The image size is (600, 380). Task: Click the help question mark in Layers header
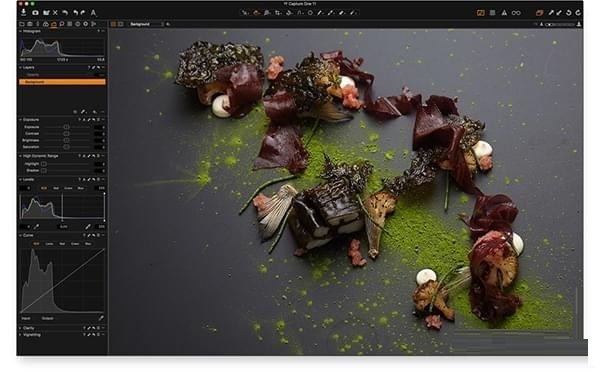89,67
